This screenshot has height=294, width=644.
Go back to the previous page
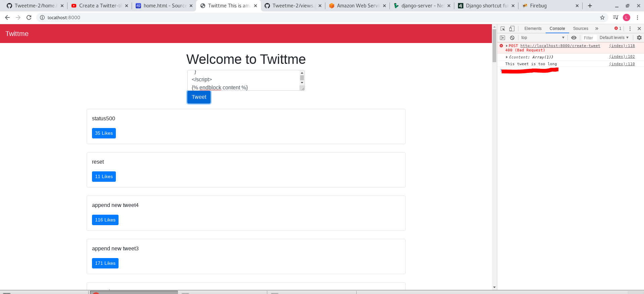pyautogui.click(x=7, y=17)
